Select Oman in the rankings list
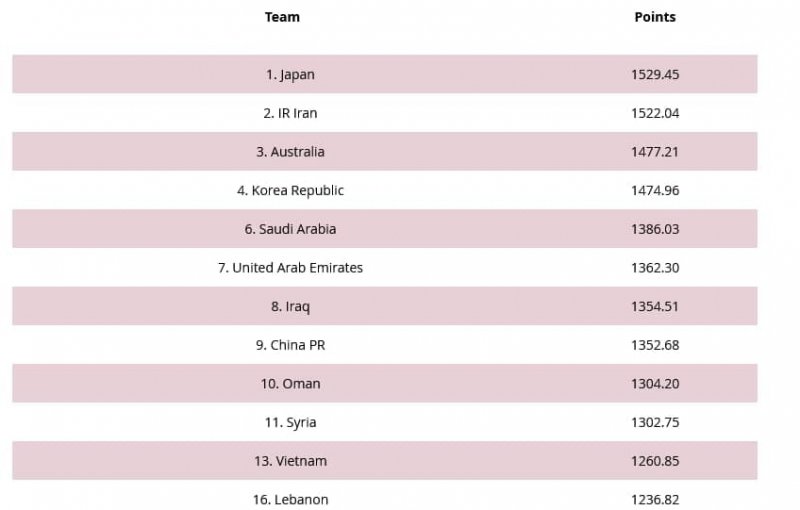Image resolution: width=800 pixels, height=510 pixels. coord(290,384)
